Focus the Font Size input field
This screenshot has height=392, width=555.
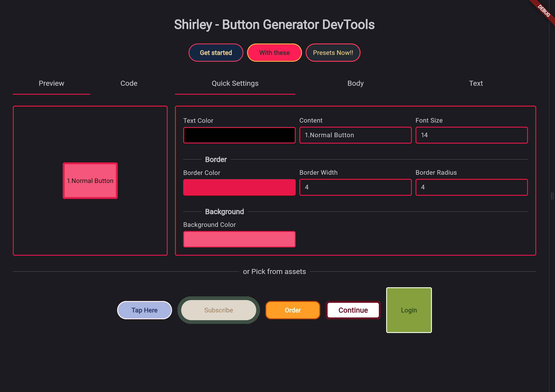[471, 135]
